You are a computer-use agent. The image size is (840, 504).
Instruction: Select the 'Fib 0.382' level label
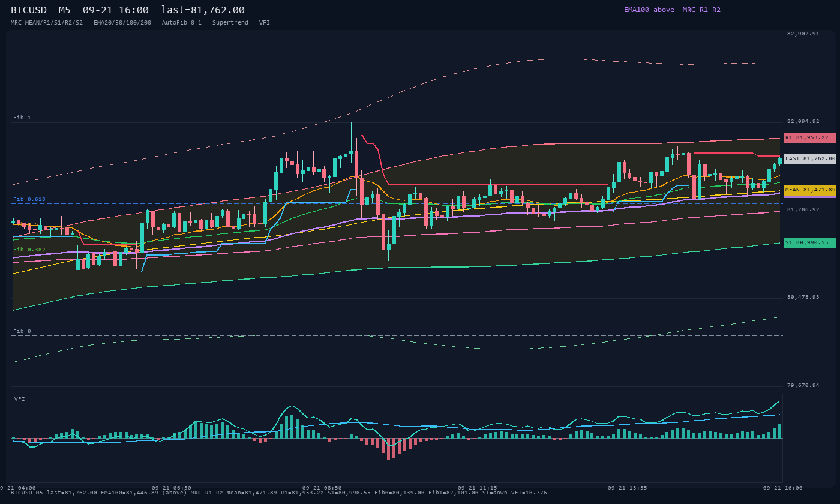29,250
